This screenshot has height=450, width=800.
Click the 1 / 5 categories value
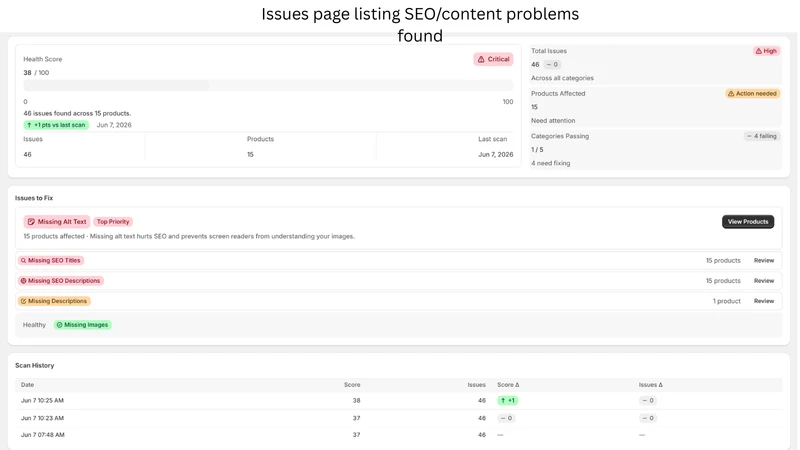537,150
